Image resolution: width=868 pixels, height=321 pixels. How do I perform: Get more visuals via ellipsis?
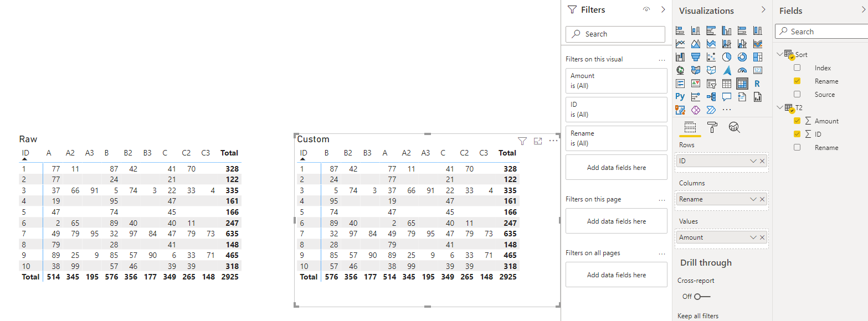coord(727,110)
